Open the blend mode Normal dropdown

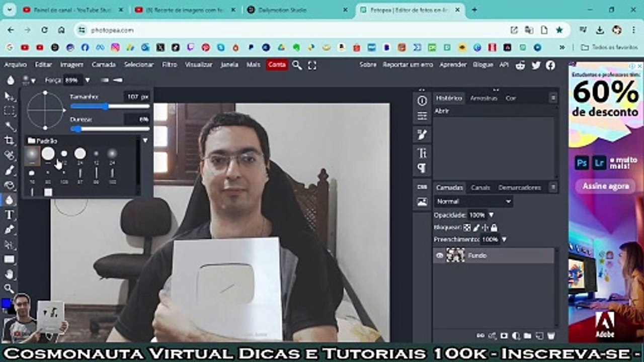click(473, 201)
